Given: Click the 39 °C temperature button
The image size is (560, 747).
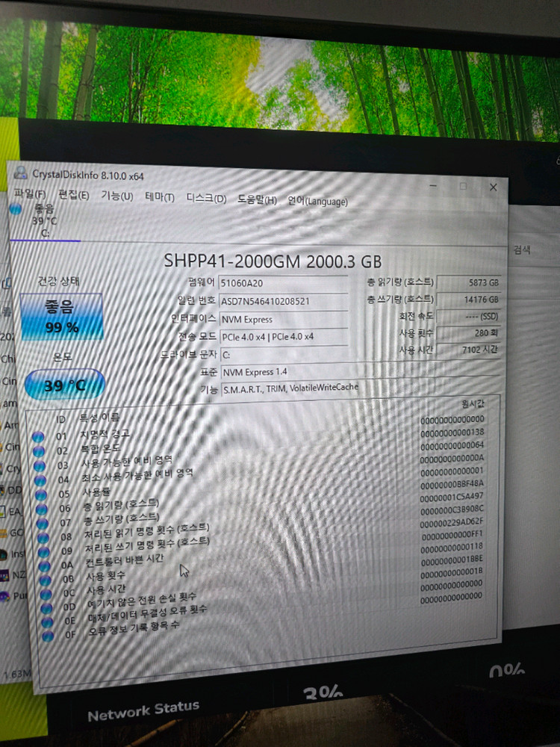Looking at the screenshot, I should click(x=65, y=385).
